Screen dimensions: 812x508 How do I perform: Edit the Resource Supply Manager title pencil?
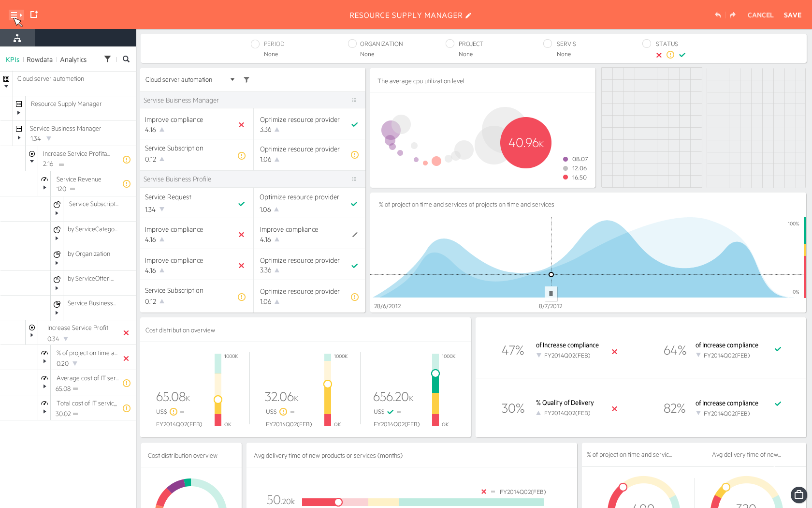(468, 15)
